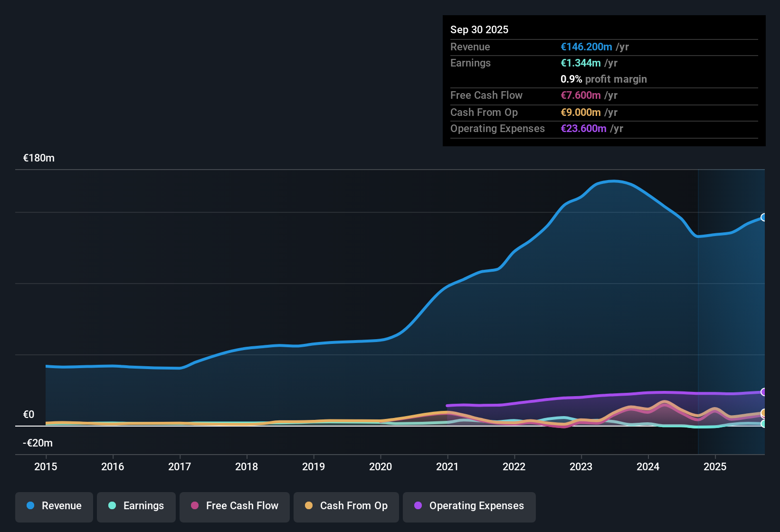Toggle the Revenue series visibility
Screen dimensions: 780x532
coord(54,506)
